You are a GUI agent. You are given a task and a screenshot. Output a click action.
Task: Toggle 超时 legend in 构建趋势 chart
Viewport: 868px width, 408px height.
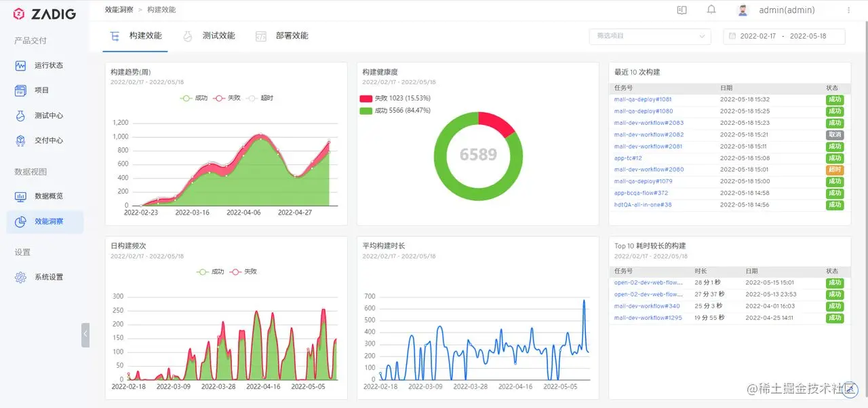[x=260, y=98]
